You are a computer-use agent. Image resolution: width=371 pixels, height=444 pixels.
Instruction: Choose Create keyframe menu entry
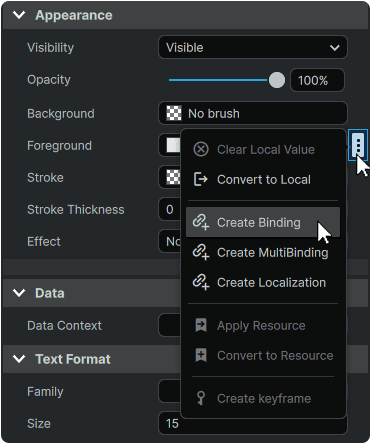(263, 398)
